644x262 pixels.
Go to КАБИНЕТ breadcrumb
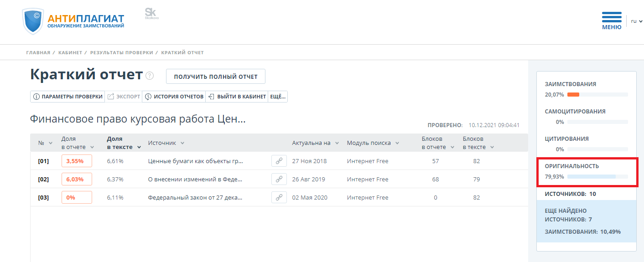pyautogui.click(x=70, y=53)
